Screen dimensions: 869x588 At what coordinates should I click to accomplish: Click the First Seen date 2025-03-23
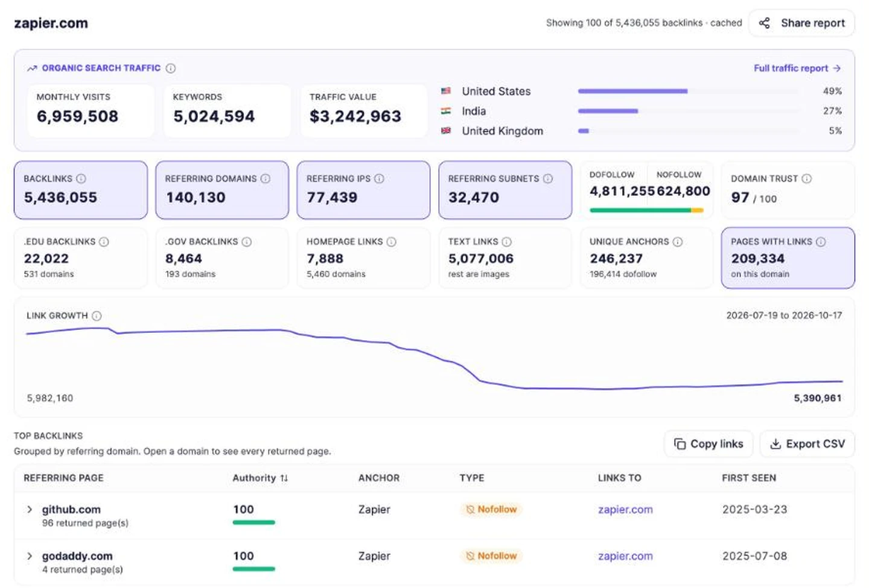(755, 510)
